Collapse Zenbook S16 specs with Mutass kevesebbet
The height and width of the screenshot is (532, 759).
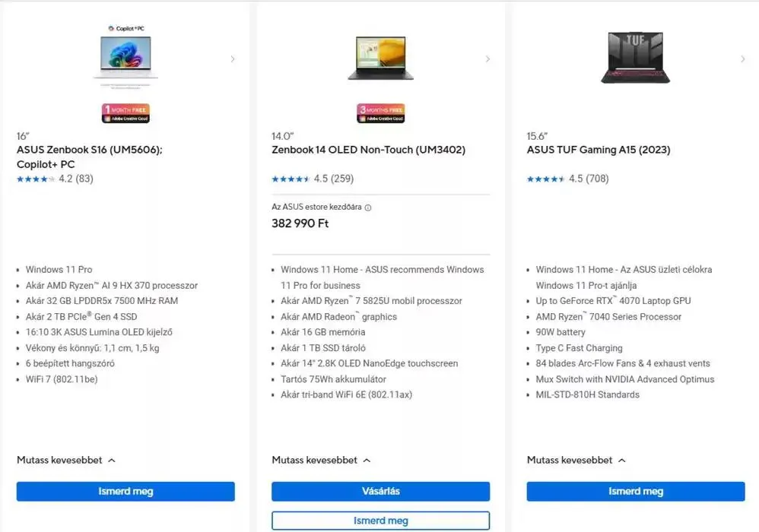coord(66,461)
